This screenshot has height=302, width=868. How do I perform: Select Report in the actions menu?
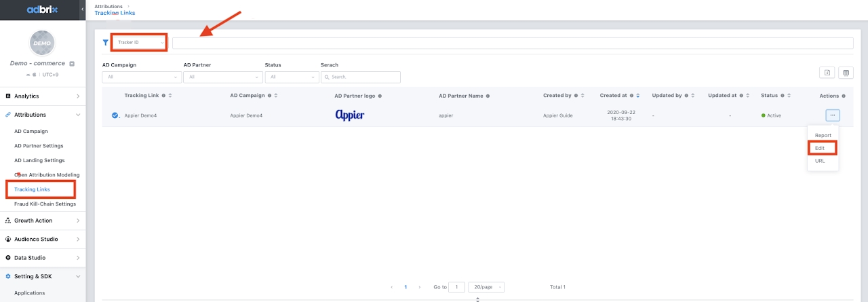823,135
